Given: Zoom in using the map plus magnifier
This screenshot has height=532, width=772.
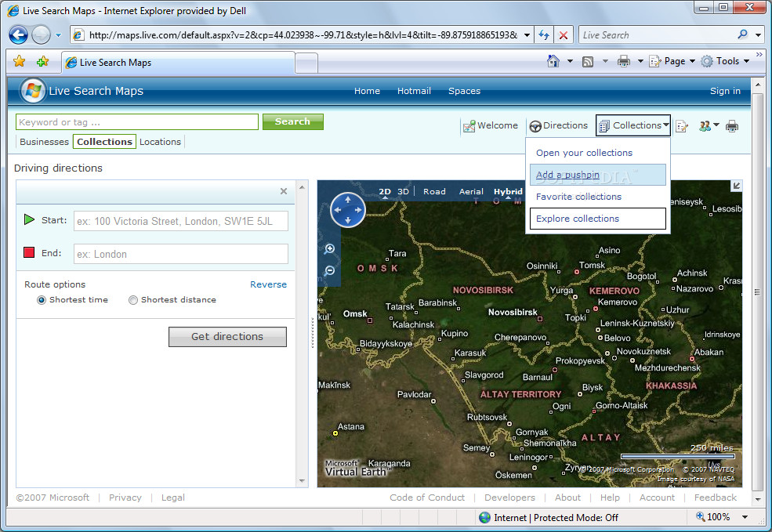Looking at the screenshot, I should (x=330, y=249).
